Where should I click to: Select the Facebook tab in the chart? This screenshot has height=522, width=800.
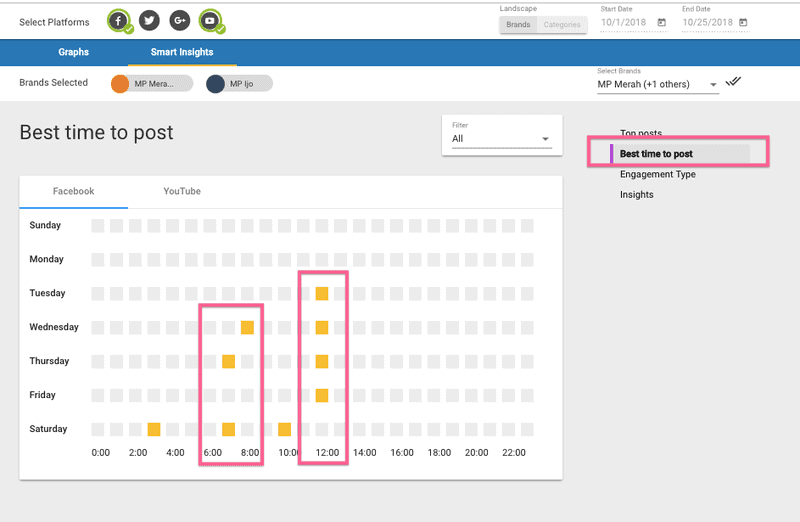click(73, 191)
